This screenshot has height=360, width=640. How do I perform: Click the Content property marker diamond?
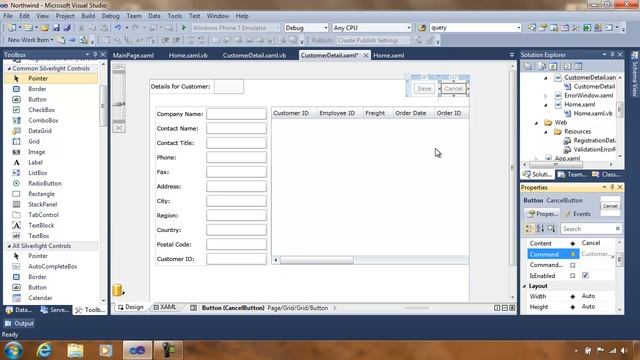573,243
